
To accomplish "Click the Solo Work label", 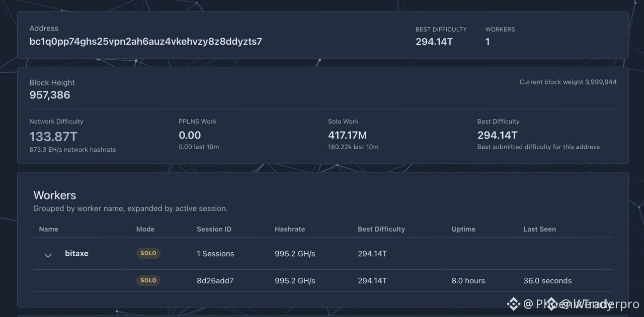I will pyautogui.click(x=343, y=122).
